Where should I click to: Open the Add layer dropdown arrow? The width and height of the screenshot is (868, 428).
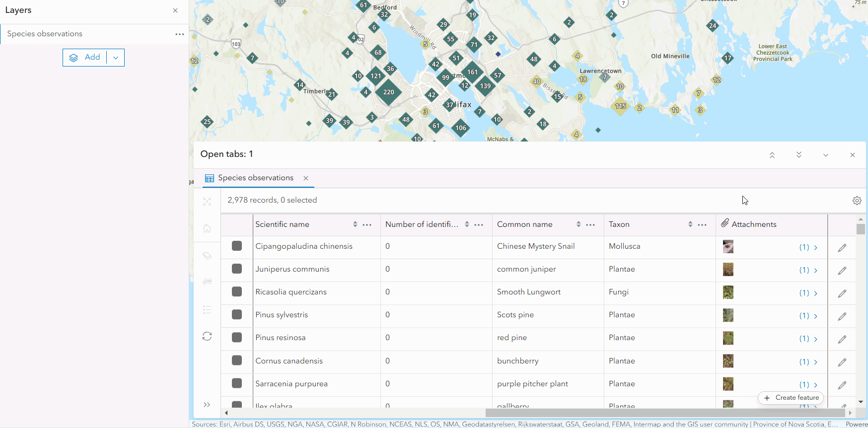point(116,58)
